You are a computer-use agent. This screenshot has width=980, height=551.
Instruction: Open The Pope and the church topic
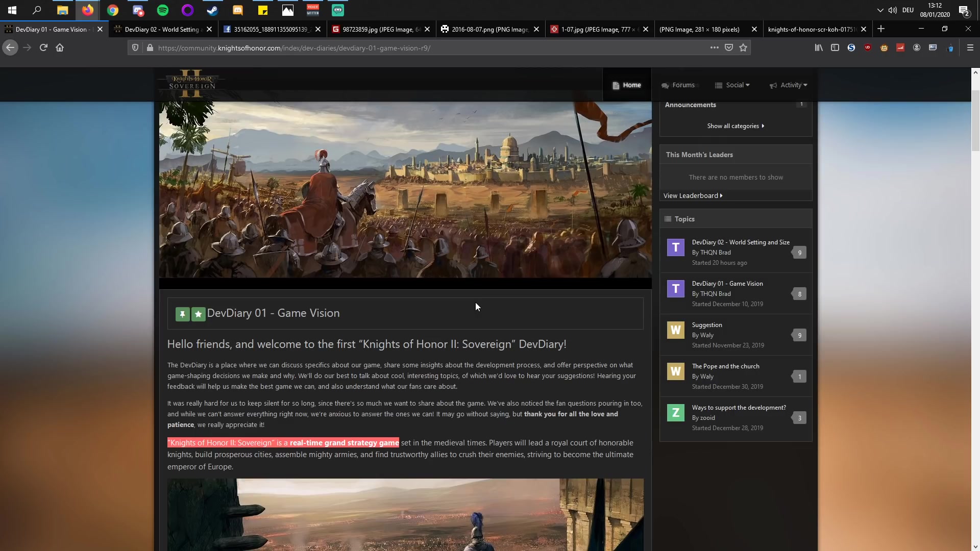coord(725,366)
